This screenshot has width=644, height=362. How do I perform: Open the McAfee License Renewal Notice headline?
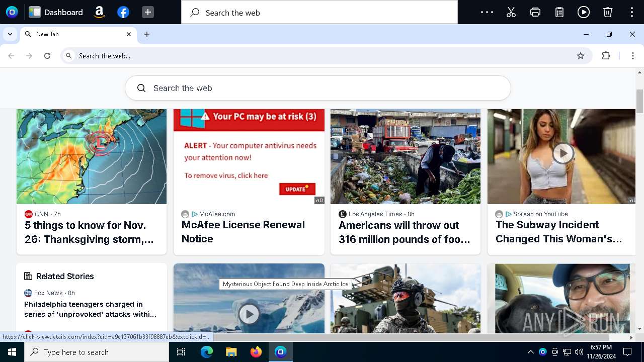click(x=243, y=231)
